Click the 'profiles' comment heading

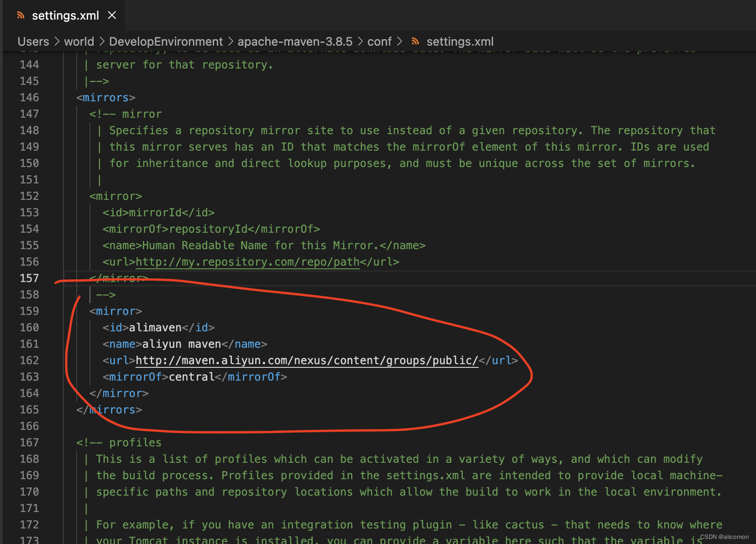[136, 443]
